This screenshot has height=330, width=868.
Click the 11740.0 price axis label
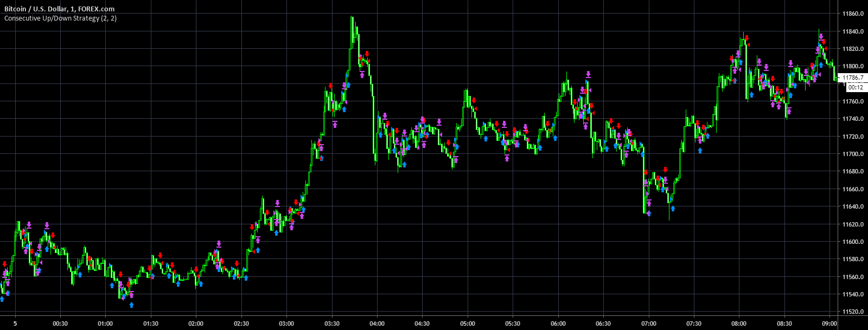[x=853, y=119]
